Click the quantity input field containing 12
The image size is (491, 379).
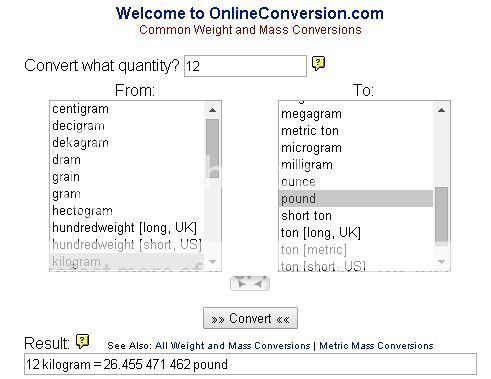tap(245, 66)
